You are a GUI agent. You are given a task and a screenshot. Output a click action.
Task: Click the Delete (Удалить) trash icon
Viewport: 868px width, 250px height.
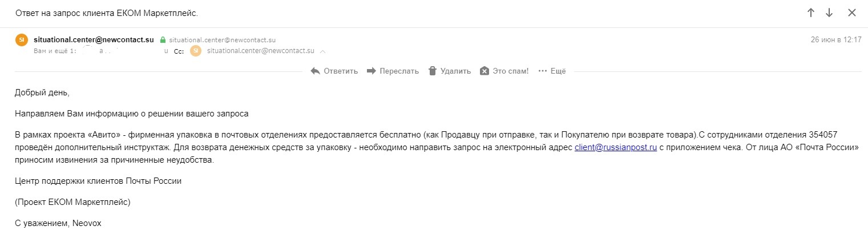(x=432, y=71)
